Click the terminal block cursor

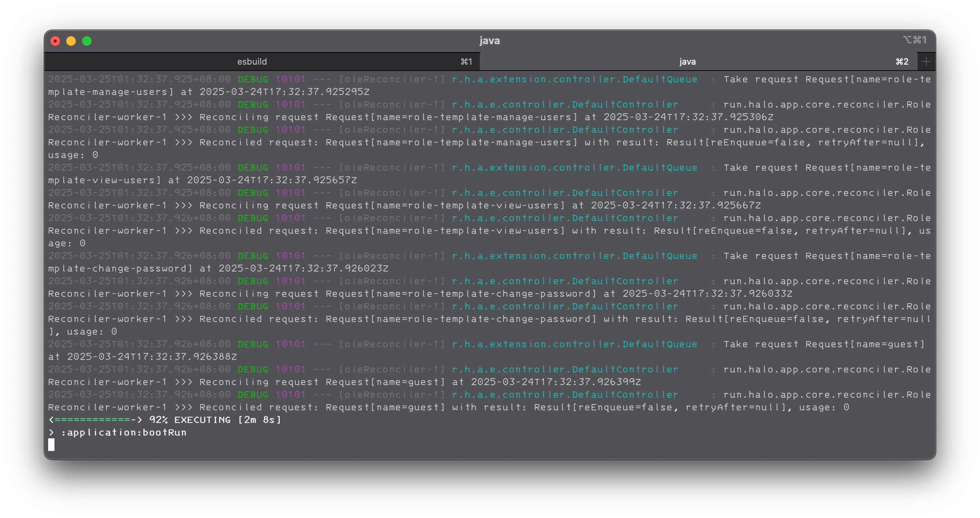click(x=51, y=445)
